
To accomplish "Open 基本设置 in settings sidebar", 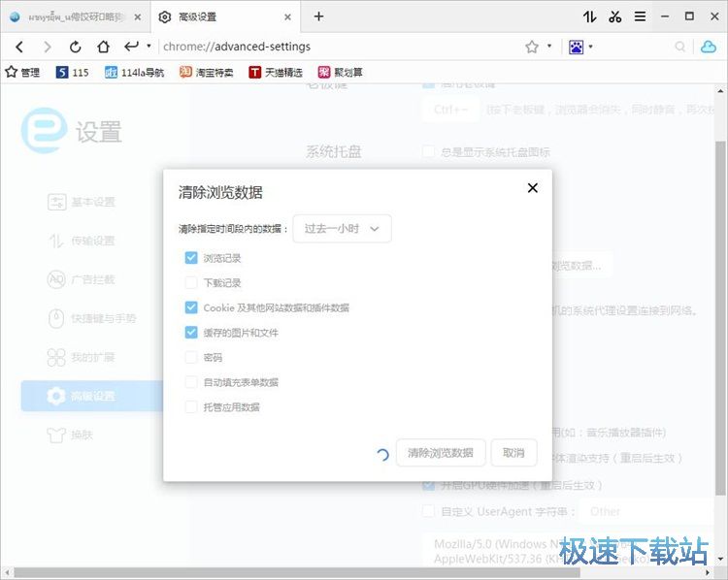I will [82, 202].
